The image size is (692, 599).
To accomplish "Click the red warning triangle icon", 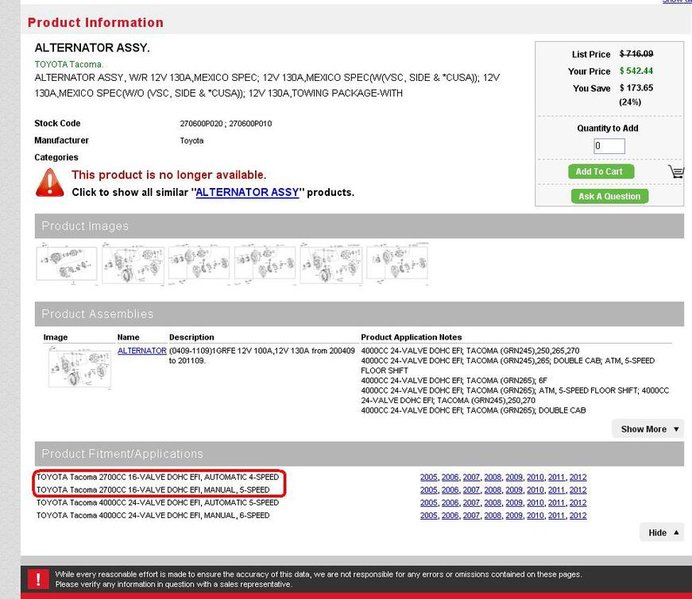I will click(49, 182).
